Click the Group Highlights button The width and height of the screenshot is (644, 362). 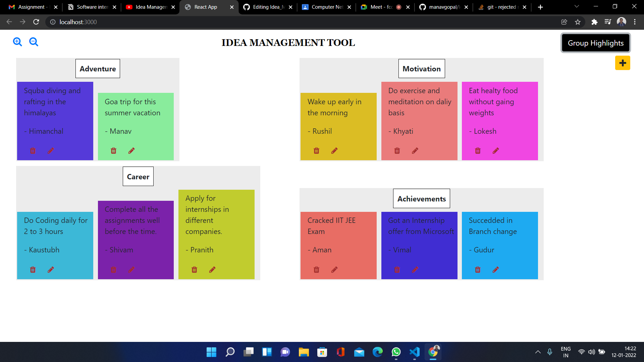(595, 43)
